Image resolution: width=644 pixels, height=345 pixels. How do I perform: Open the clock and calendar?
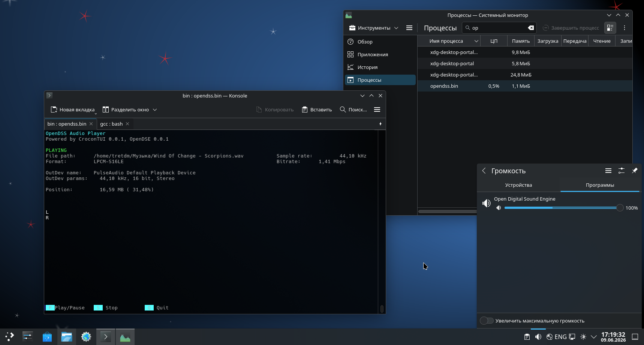click(613, 337)
